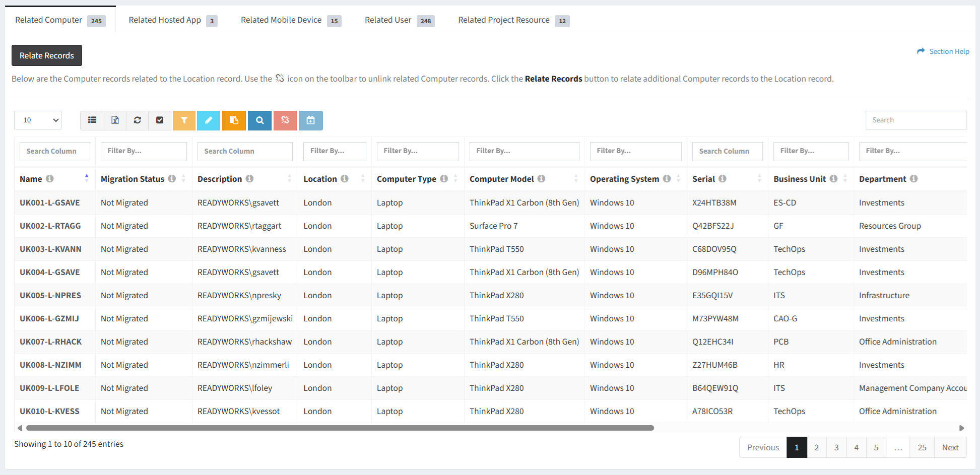The width and height of the screenshot is (980, 475).
Task: Click the orange copy records icon
Action: (234, 120)
